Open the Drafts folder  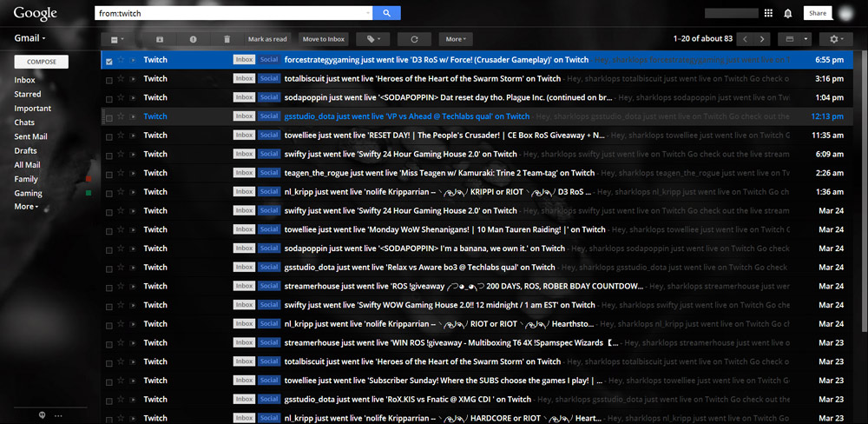click(25, 151)
